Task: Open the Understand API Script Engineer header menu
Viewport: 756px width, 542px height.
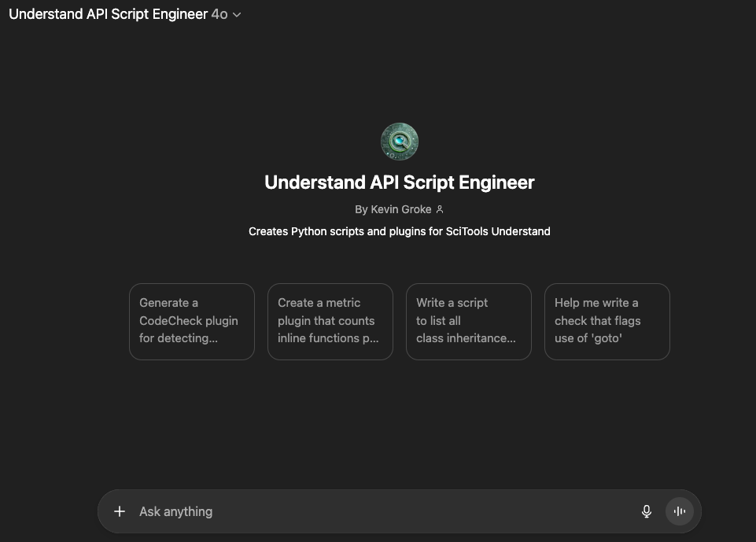Action: [108, 14]
